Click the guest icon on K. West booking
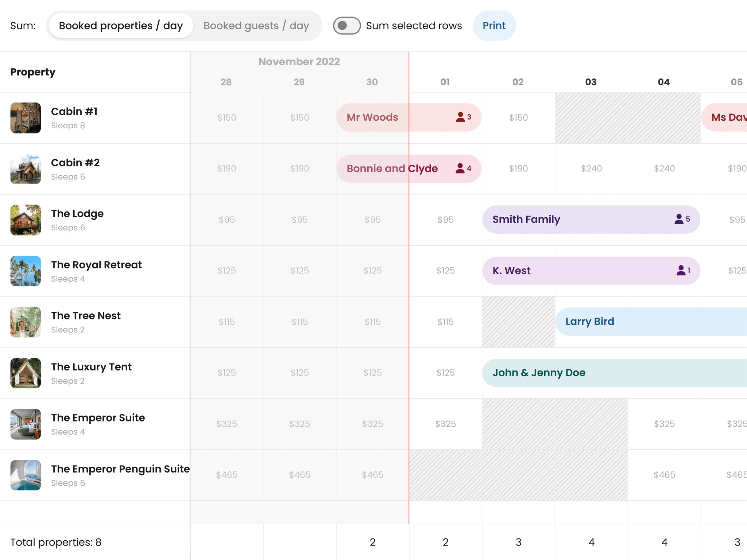 click(681, 270)
